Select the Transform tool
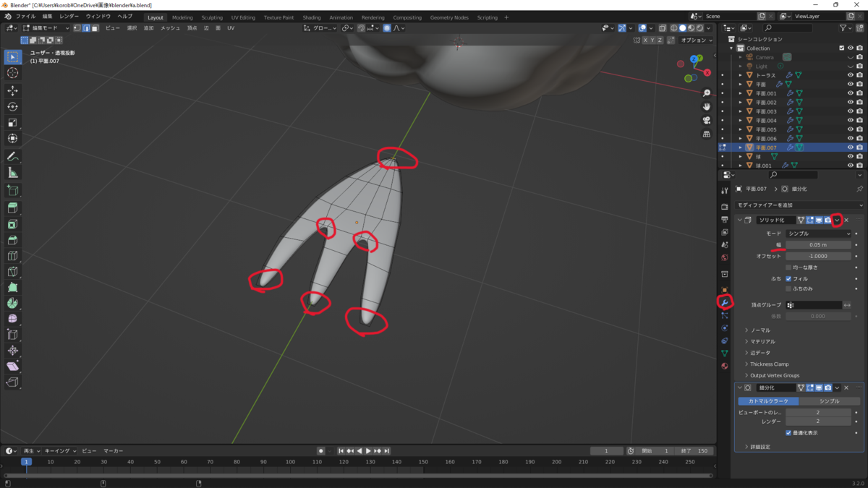This screenshot has width=868, height=488. pos(12,139)
